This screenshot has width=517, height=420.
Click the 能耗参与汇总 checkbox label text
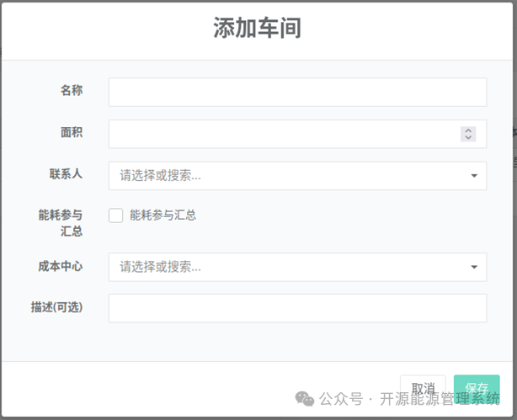163,215
